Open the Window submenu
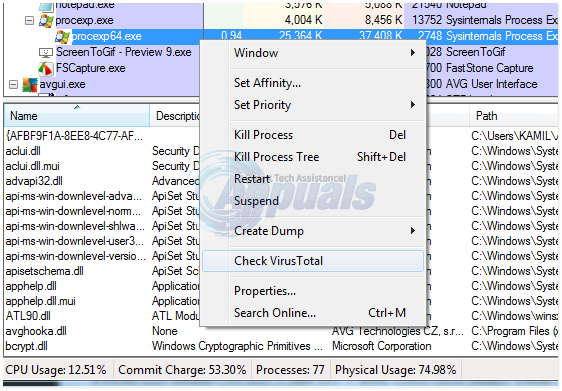Screen dimensions: 562x391 (x=313, y=53)
